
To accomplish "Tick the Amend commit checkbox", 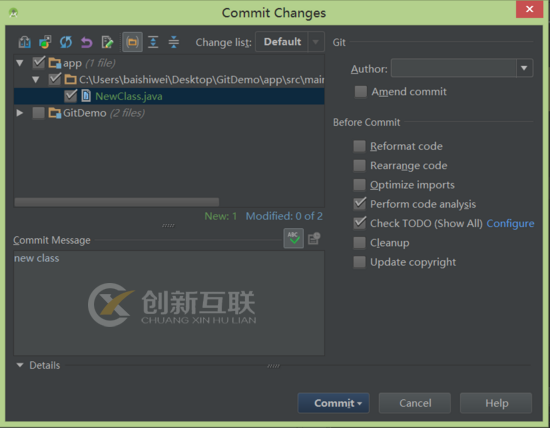I will tap(361, 92).
